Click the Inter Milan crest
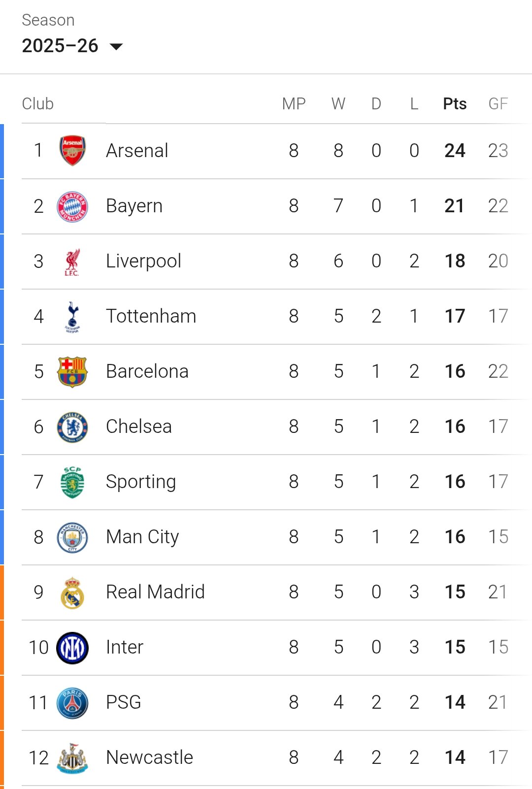532x789 pixels. click(x=72, y=648)
